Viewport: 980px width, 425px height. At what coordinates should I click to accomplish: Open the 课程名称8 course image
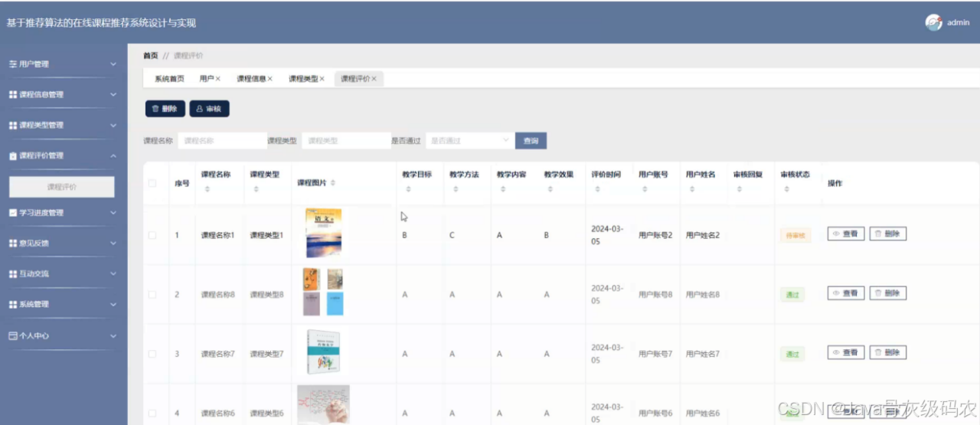pos(323,292)
